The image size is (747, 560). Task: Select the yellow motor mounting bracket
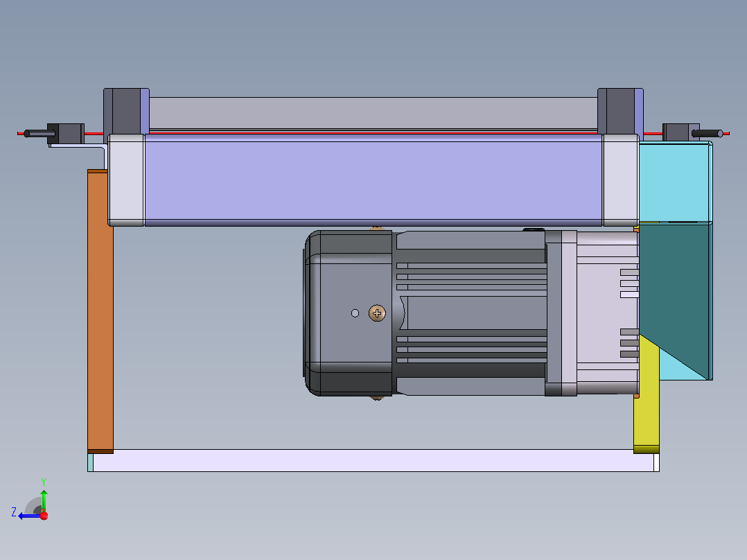[647, 396]
